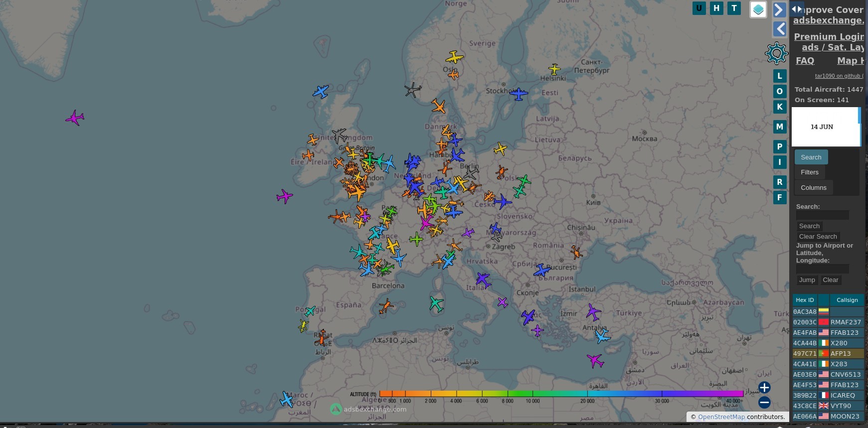Click the altitude color legend bar
This screenshot has width=868, height=428.
pos(561,394)
